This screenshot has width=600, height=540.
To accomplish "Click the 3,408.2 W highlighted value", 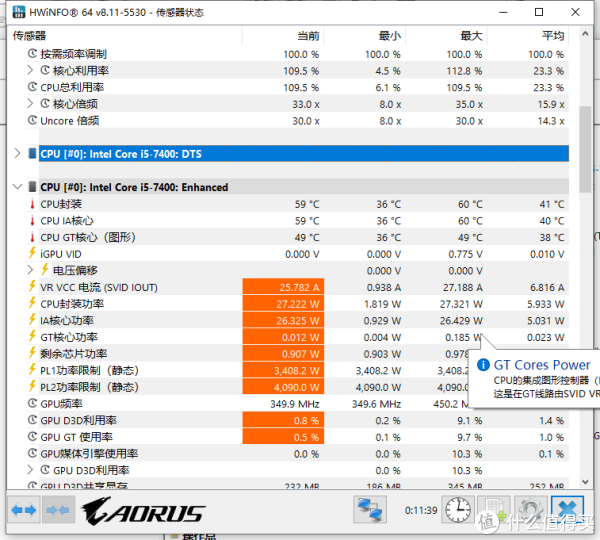I will click(x=296, y=370).
